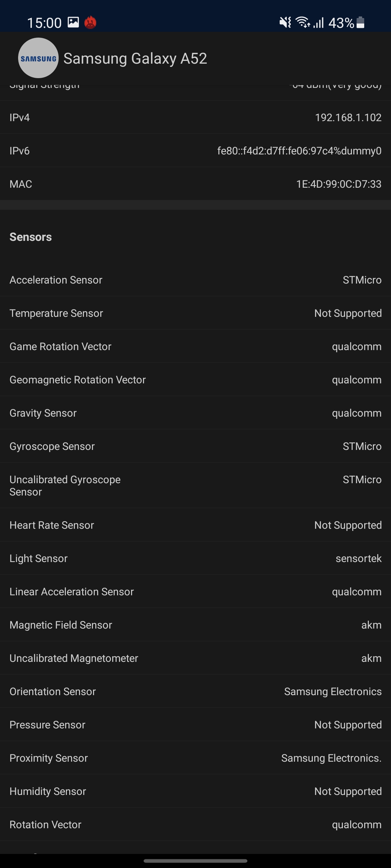Tap the Samsung Galaxy A52 title
Image resolution: width=391 pixels, height=868 pixels.
coord(135,58)
